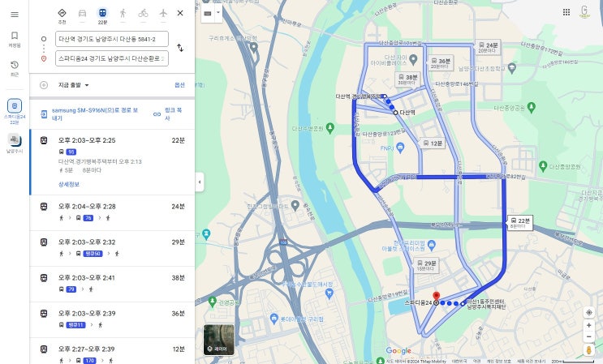Click the 구리농수산물도매시장 marker

pyautogui.click(x=329, y=293)
